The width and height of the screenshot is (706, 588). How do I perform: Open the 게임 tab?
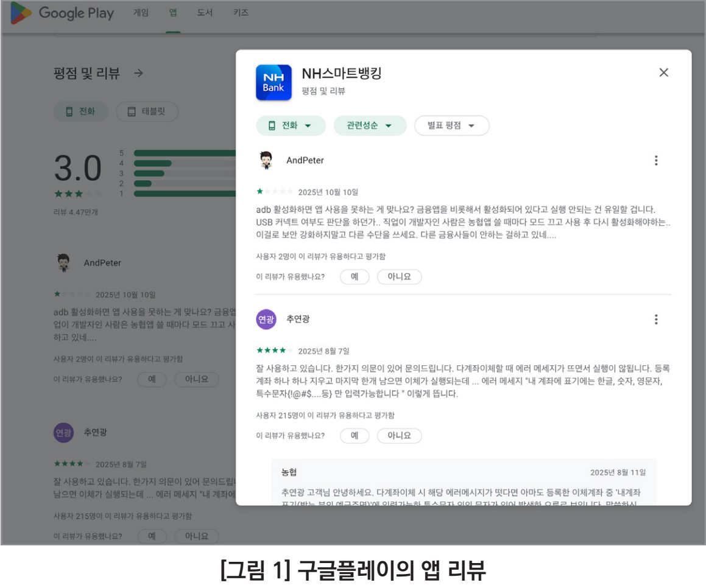click(x=141, y=13)
